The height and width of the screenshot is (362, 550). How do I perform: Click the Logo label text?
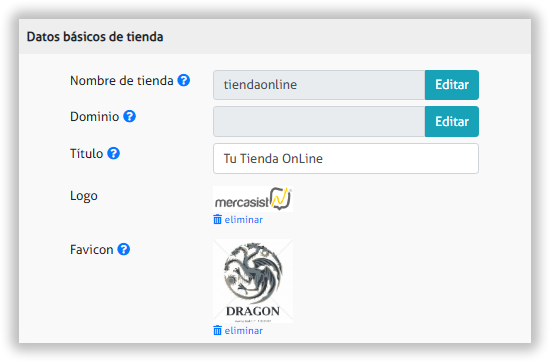[84, 196]
